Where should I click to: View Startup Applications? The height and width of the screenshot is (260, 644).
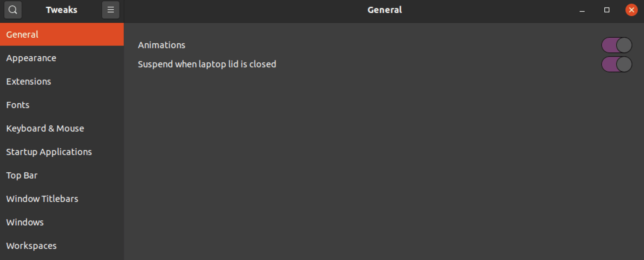49,152
